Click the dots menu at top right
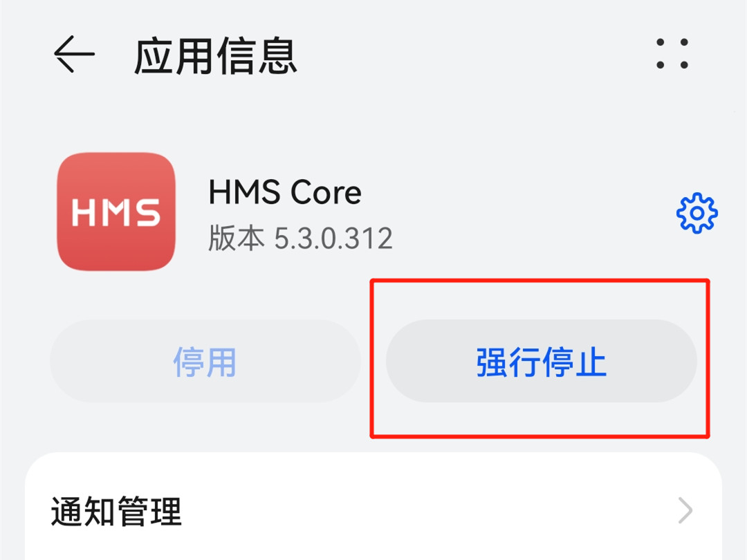This screenshot has width=747, height=560. [672, 53]
